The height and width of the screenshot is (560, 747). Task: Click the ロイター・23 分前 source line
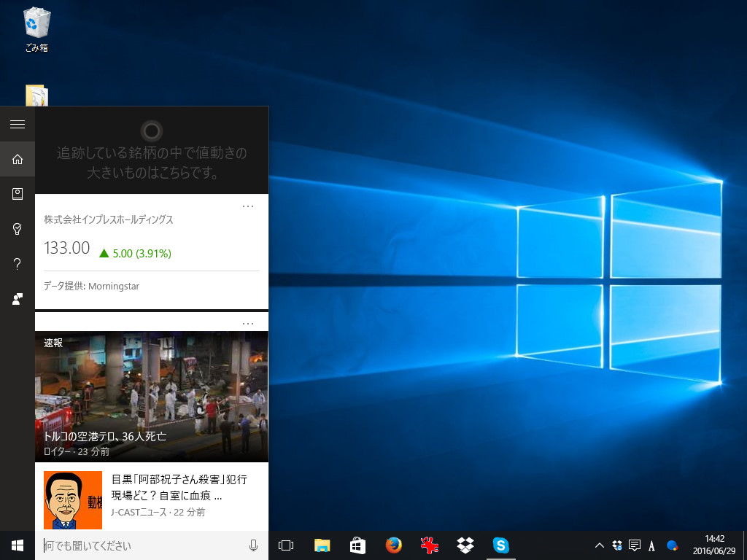point(76,451)
